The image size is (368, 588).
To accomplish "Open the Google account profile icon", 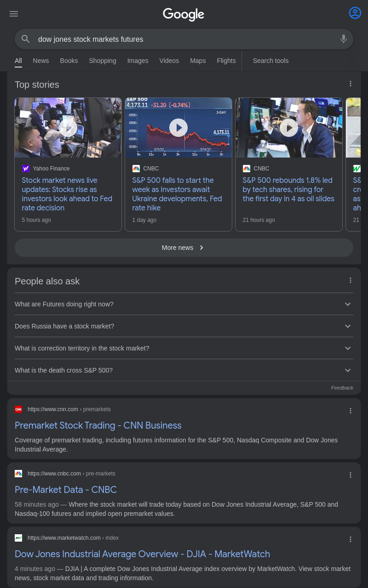I will tap(355, 13).
